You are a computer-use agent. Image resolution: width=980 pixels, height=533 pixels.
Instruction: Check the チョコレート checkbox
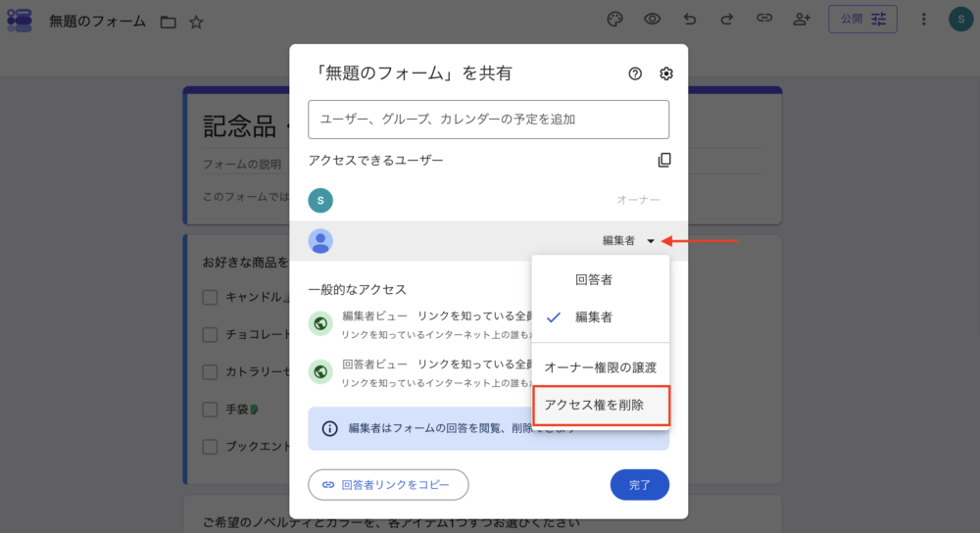[210, 335]
